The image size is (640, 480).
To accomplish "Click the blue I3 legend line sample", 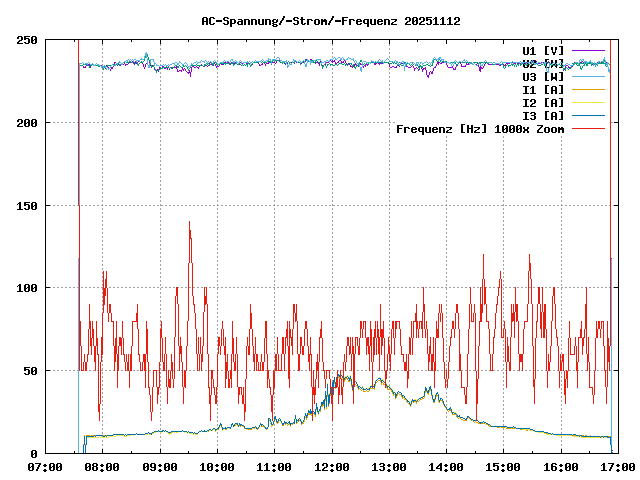I will [x=588, y=115].
